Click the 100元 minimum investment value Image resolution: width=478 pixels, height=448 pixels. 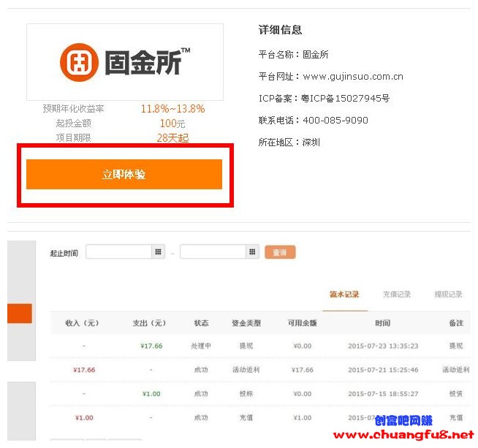(172, 124)
